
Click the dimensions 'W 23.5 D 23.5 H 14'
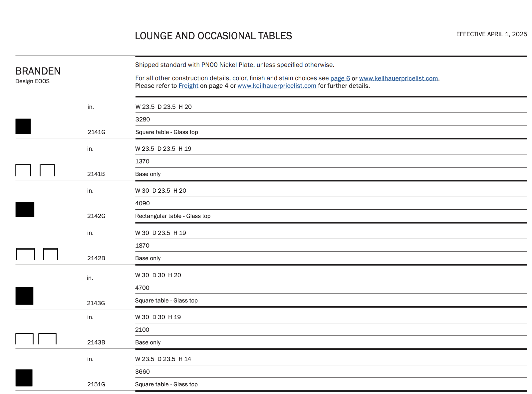(x=163, y=359)
